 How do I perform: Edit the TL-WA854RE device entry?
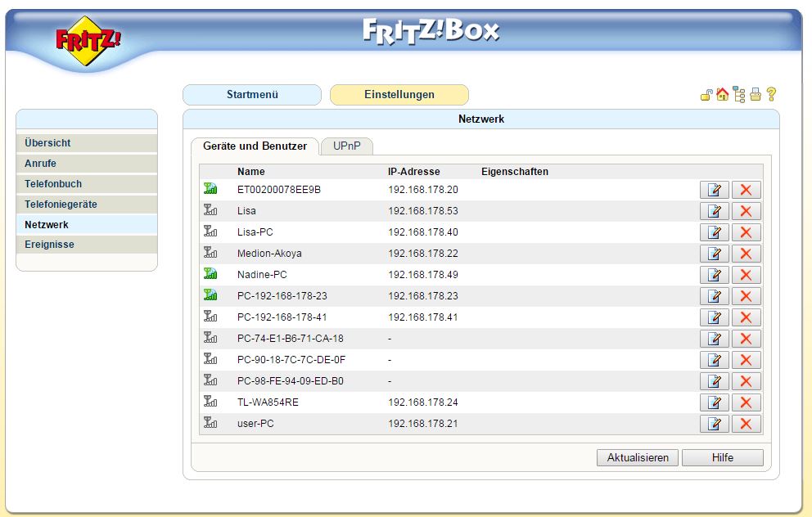(x=714, y=402)
